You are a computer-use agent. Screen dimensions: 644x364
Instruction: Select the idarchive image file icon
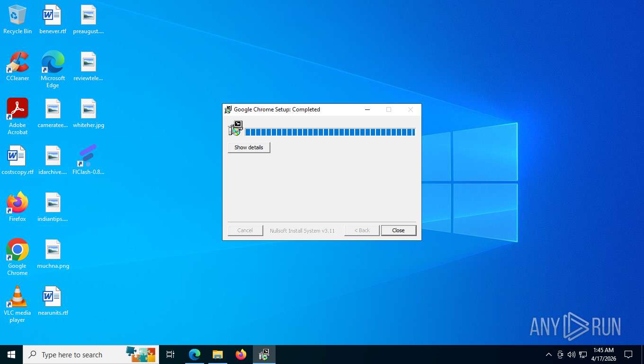pyautogui.click(x=53, y=160)
